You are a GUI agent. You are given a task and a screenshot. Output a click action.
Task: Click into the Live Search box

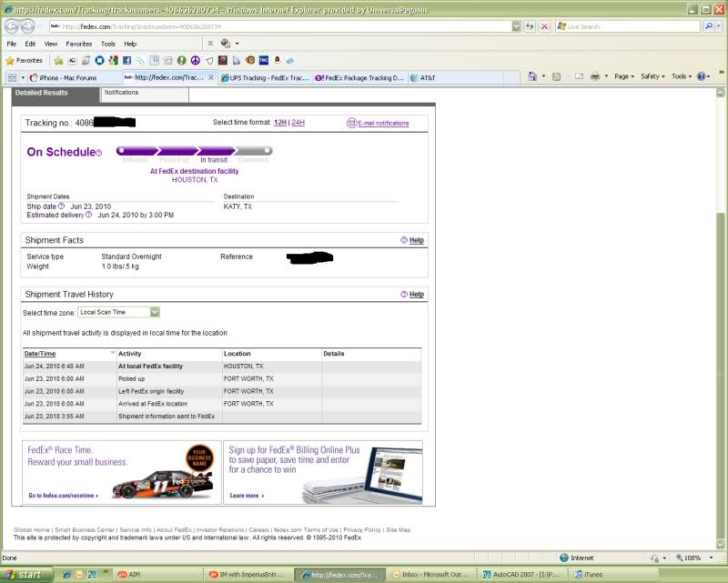(628, 26)
